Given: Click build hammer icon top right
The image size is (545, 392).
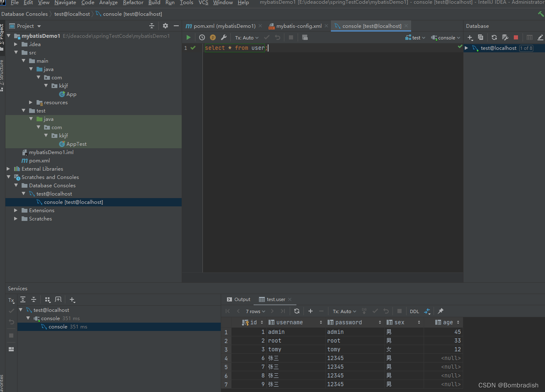Looking at the screenshot, I should (x=541, y=14).
